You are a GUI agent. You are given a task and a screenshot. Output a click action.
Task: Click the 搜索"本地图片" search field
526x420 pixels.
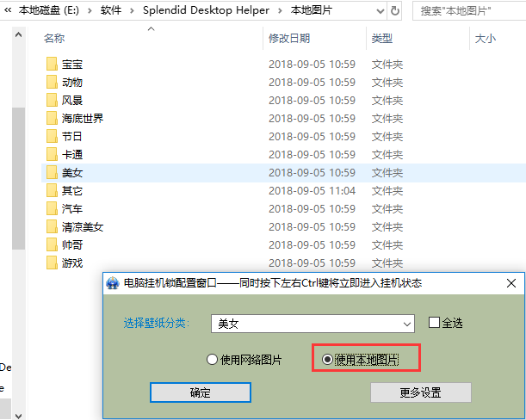click(x=470, y=11)
